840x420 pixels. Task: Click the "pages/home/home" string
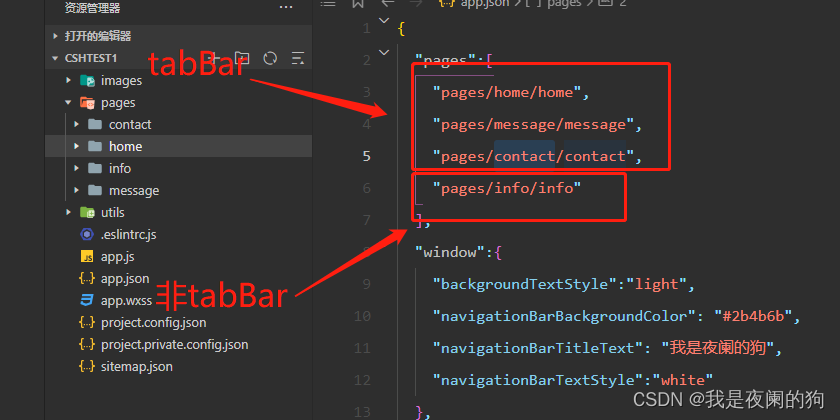click(507, 92)
